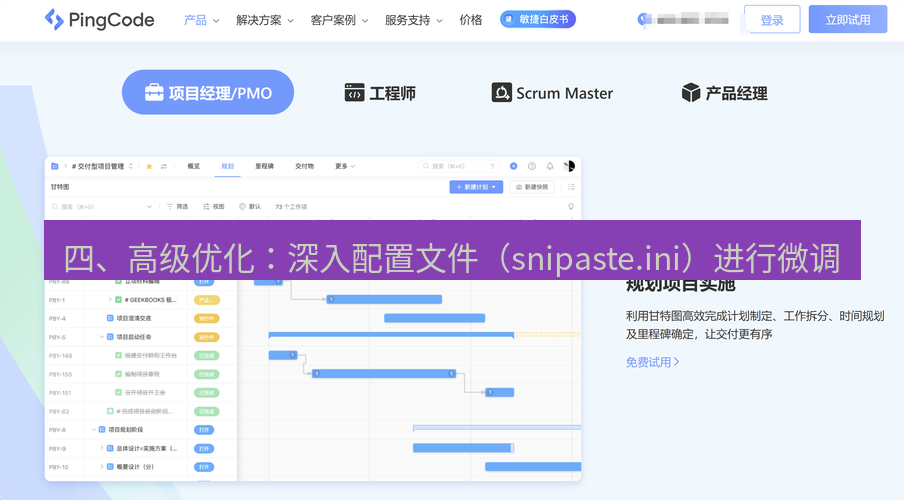Open the 解决方案 dropdown menu

tap(265, 20)
